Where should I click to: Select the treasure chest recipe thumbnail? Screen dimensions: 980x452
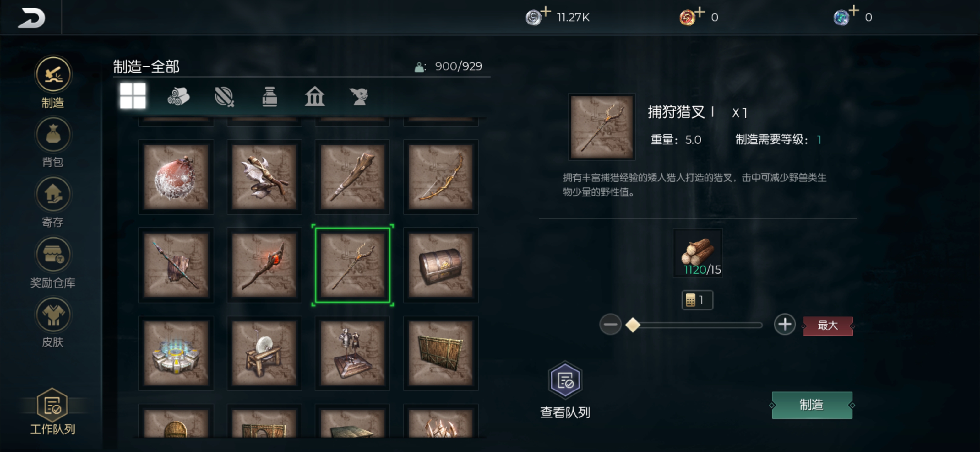(441, 265)
